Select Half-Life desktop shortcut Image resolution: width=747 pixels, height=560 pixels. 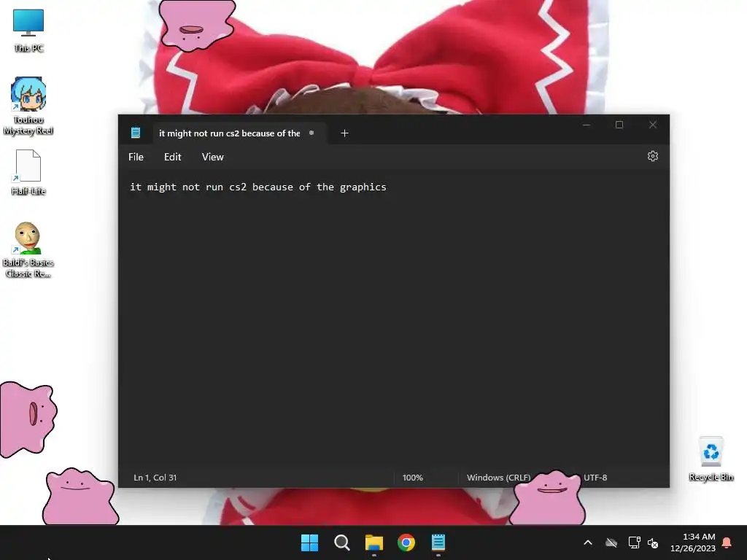(x=28, y=172)
